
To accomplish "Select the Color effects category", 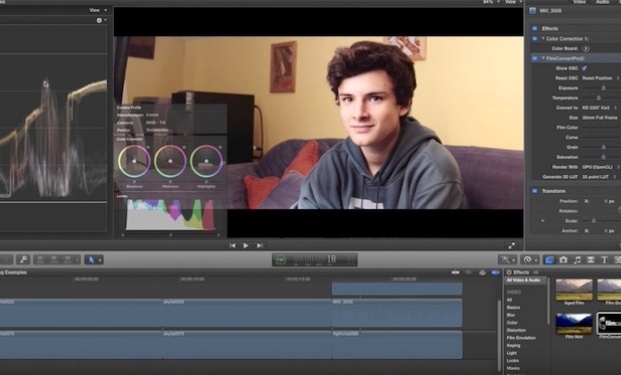I will [512, 322].
